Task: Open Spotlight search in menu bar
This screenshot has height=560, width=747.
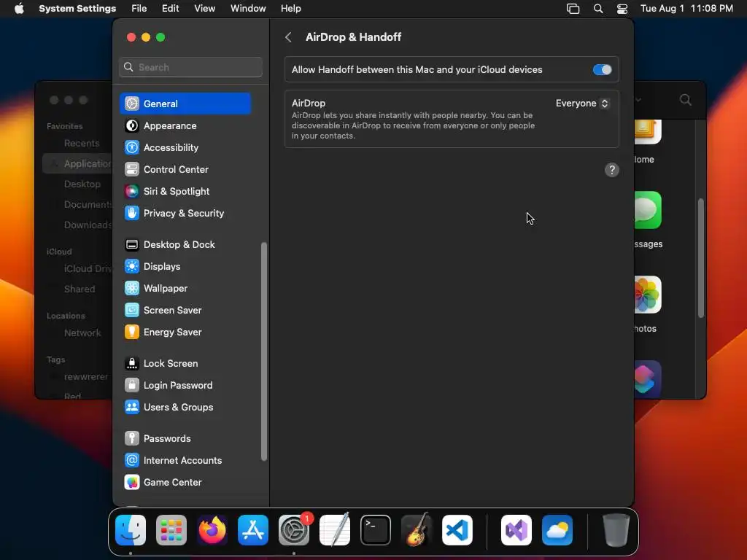Action: click(x=598, y=9)
